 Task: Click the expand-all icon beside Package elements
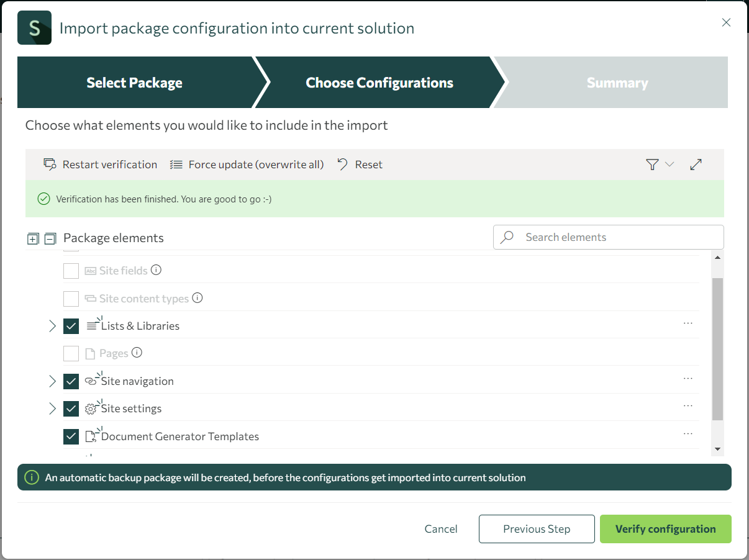point(32,238)
